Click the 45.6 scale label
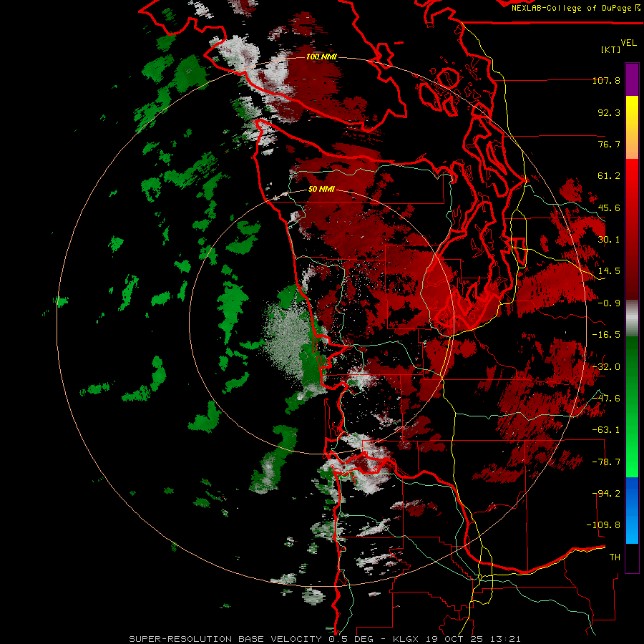Viewport: 644px width, 644px height. click(609, 208)
